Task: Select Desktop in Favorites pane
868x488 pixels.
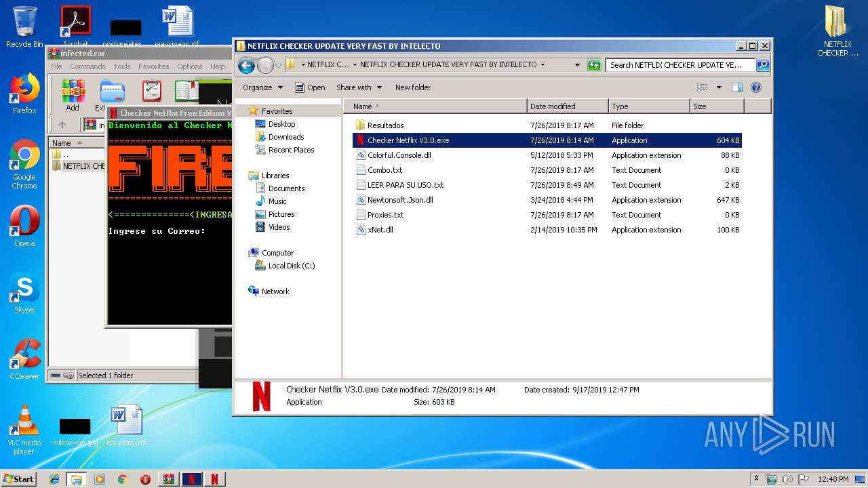Action: coord(281,124)
